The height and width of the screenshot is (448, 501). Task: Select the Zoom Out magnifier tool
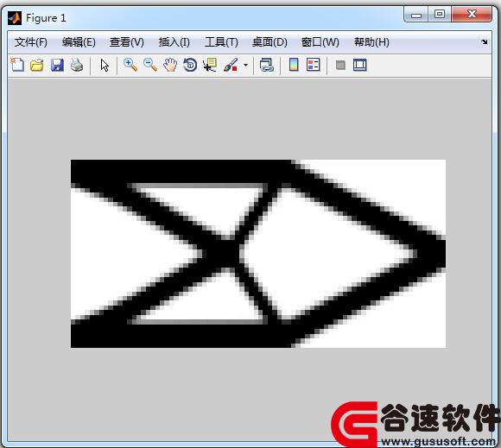pos(149,65)
